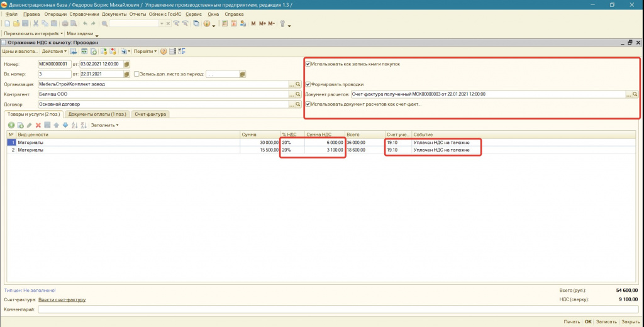Click the '15 500,00' Сумма cell

click(x=260, y=150)
